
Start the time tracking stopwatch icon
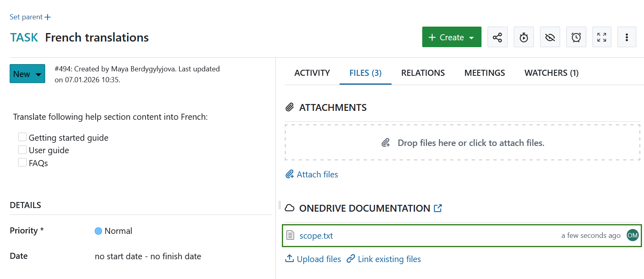(x=523, y=37)
